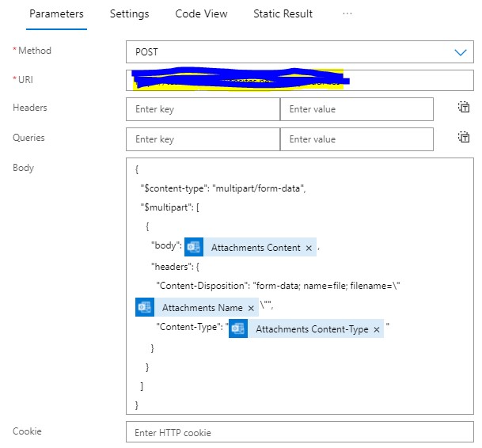Click the URI input field

tap(300, 80)
